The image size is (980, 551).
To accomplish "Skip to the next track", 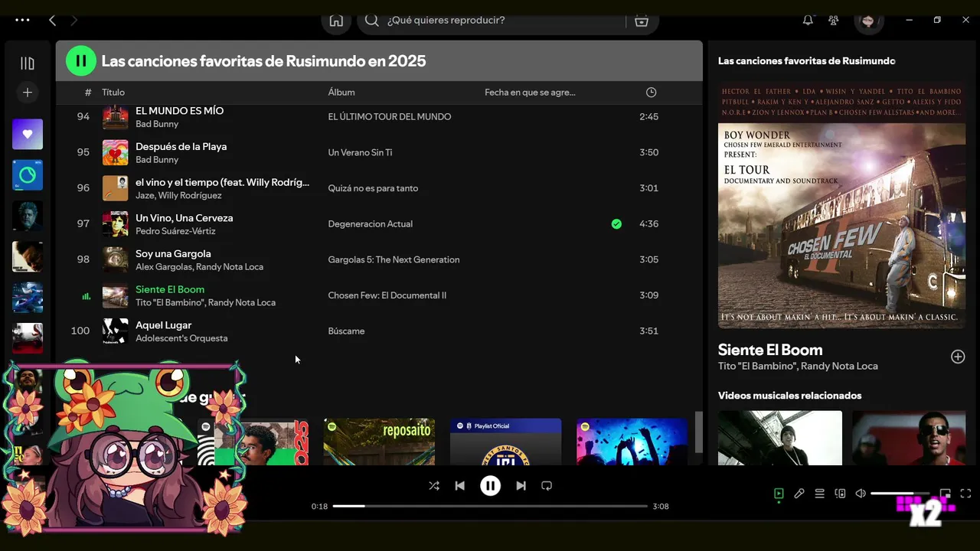I will coord(521,486).
